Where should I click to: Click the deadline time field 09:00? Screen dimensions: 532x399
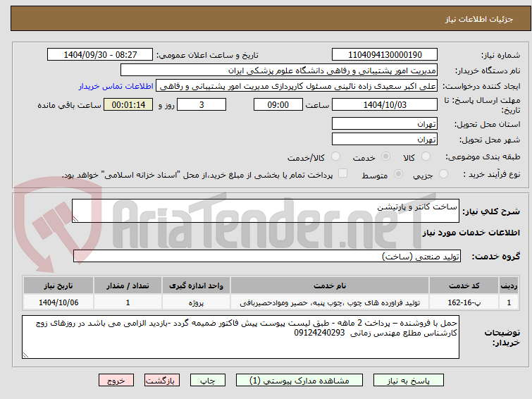point(278,104)
